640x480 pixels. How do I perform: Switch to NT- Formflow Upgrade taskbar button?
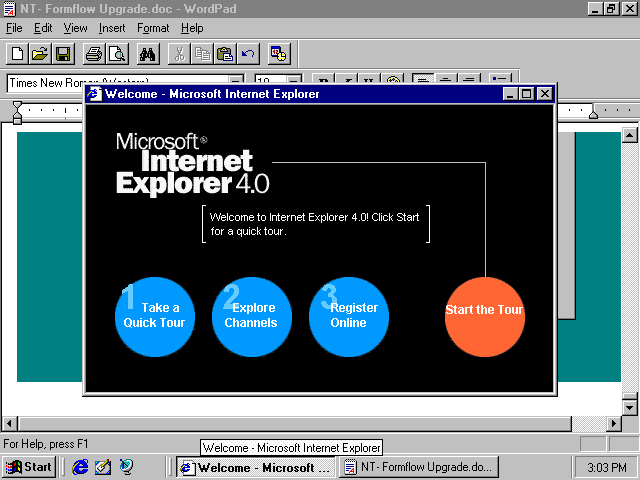[x=418, y=467]
